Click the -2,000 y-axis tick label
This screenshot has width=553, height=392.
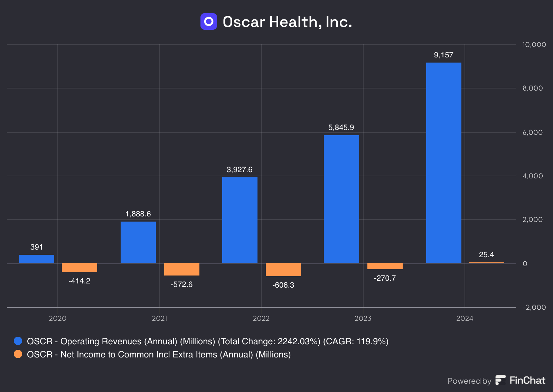click(x=534, y=307)
